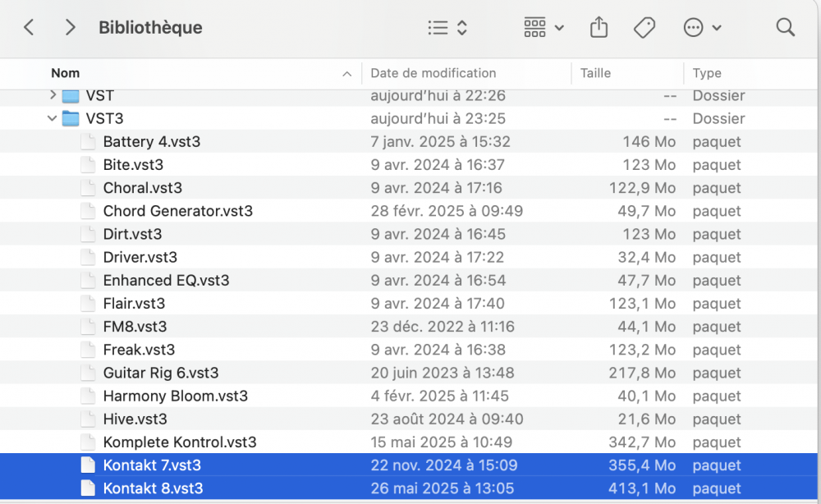Select the Dirt.vst3 file name
The image size is (821, 504).
coord(132,234)
